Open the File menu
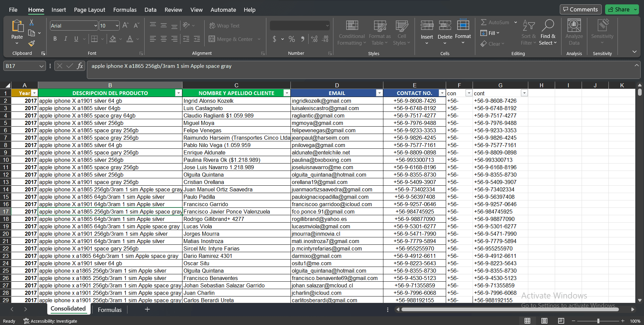This screenshot has width=644, height=325. (x=13, y=10)
